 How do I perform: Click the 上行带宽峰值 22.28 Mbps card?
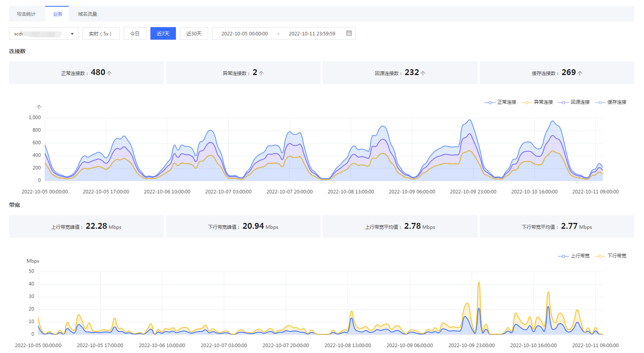point(86,226)
